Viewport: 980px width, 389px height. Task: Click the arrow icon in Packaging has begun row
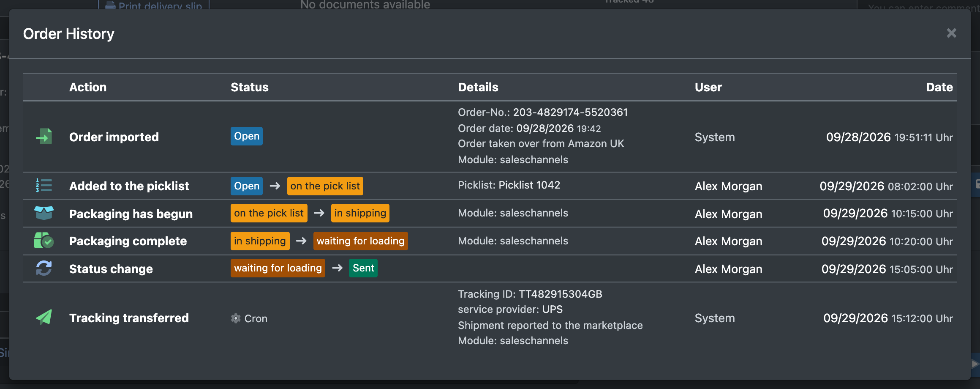319,213
